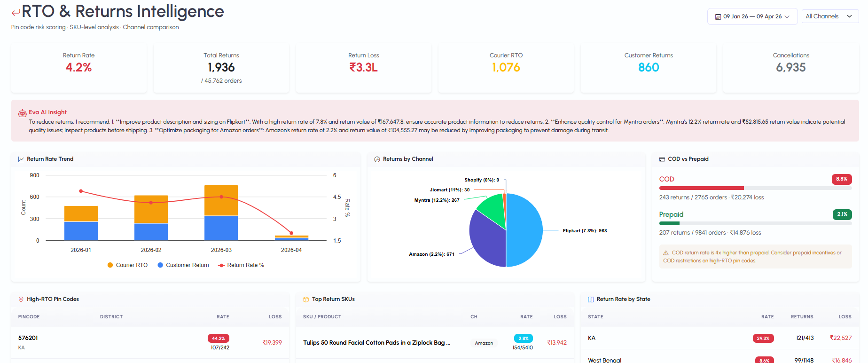Click the RETURNS column header in state table
The height and width of the screenshot is (363, 868).
(x=802, y=317)
